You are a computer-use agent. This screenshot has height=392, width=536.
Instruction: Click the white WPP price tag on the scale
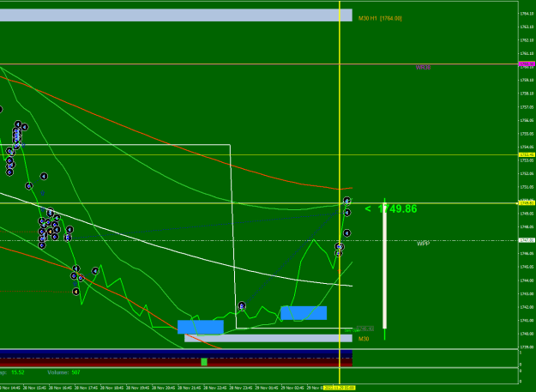click(527, 240)
